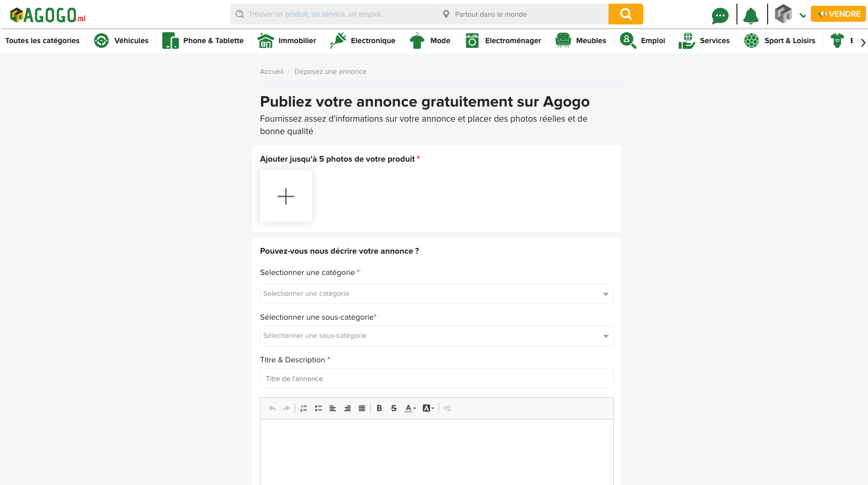Open the chat messages icon

pos(720,16)
